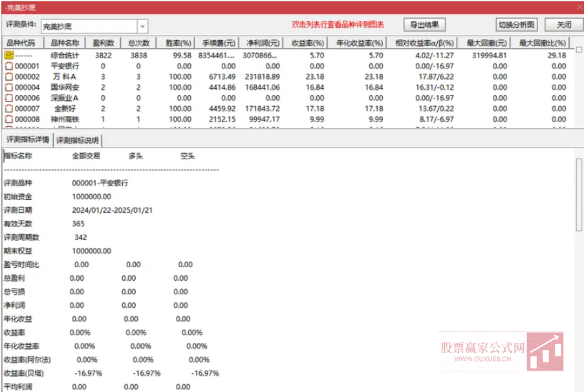The height and width of the screenshot is (392, 584).
Task: Enable the checkbox for 000006 深振业A
Action: point(8,97)
